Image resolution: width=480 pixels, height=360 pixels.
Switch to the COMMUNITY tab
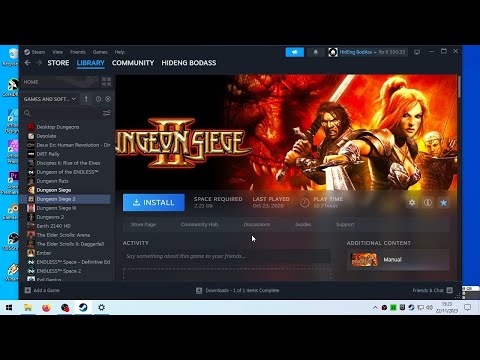[133, 63]
